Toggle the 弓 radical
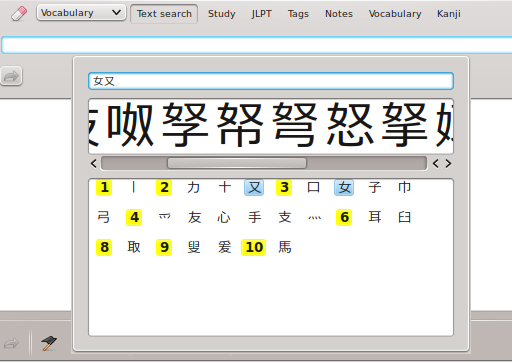This screenshot has width=512, height=363. [104, 217]
